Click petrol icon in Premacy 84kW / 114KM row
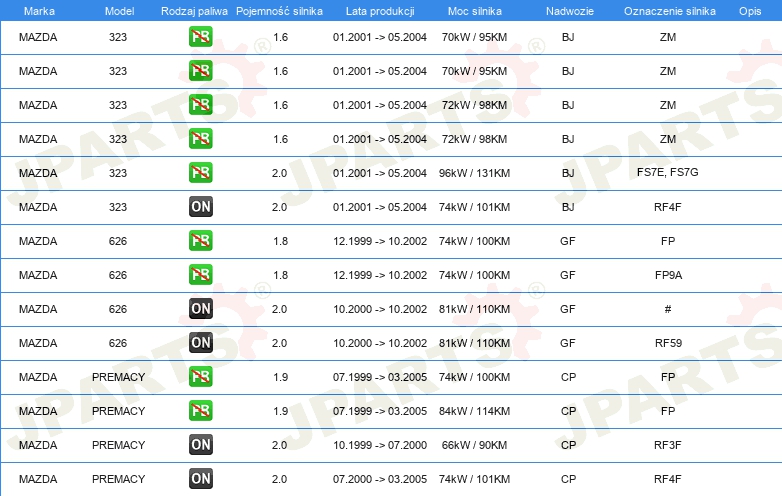Viewport: 782px width, 496px height. pos(200,410)
